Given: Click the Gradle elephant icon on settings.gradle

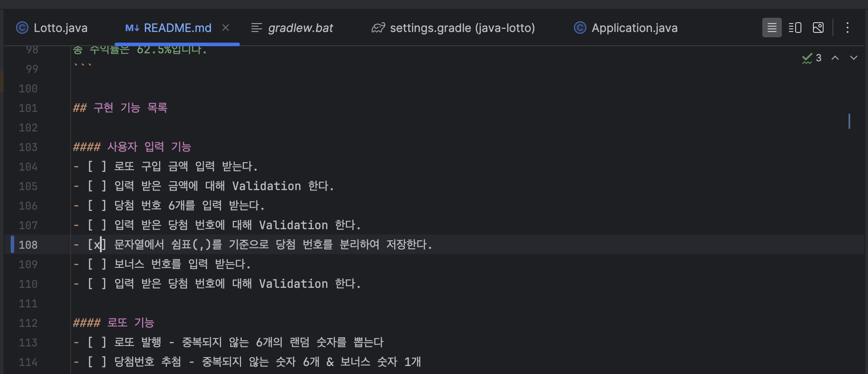Looking at the screenshot, I should (378, 28).
